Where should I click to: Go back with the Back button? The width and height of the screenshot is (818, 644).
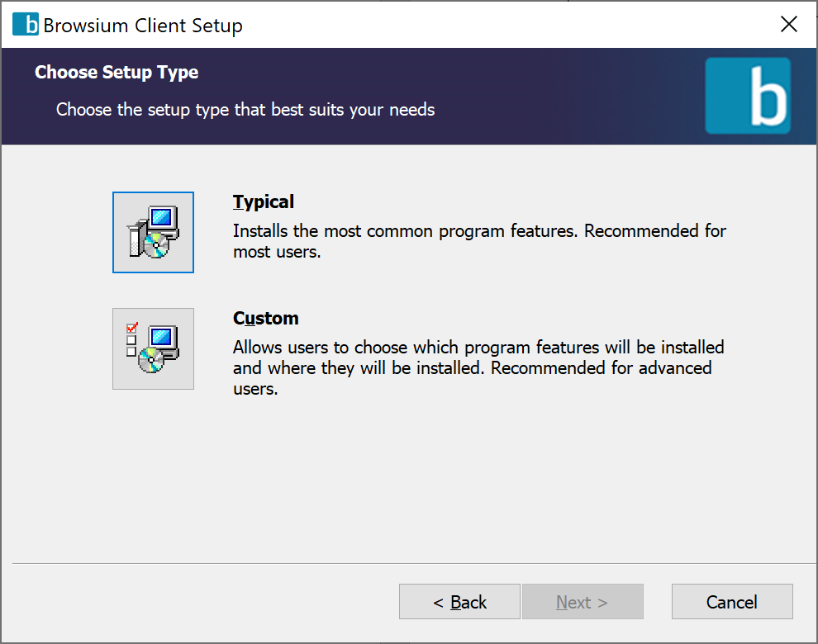click(459, 602)
